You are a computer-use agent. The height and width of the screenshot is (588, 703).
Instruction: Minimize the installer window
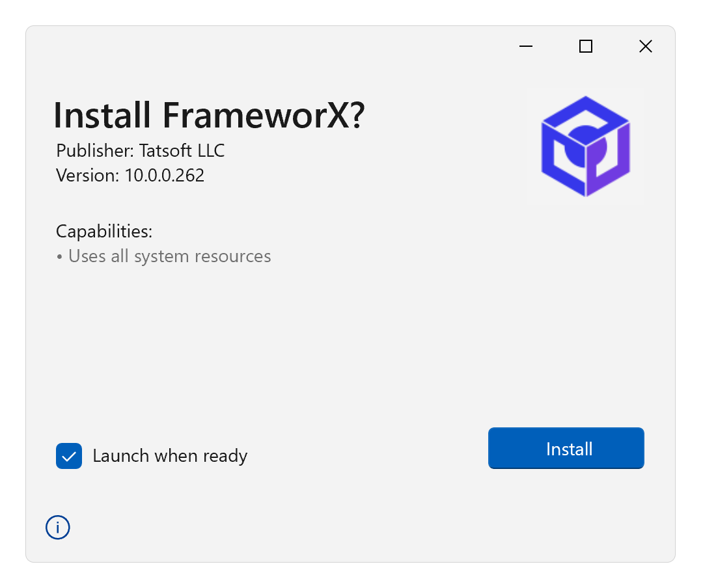coord(526,46)
